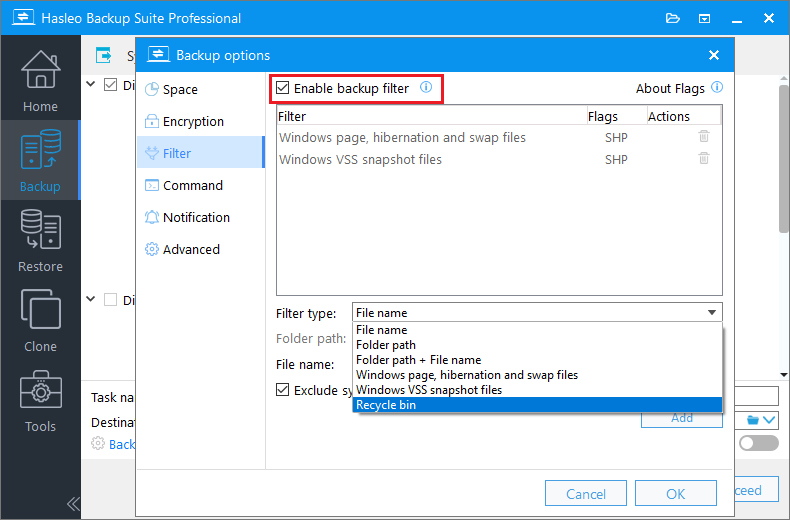
Task: Open the Encryption options tab
Action: 201,121
